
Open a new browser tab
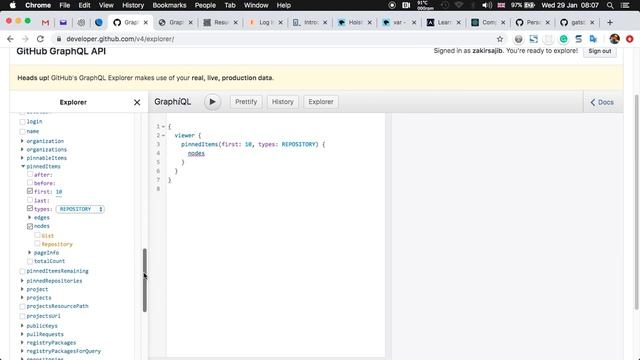coord(610,22)
